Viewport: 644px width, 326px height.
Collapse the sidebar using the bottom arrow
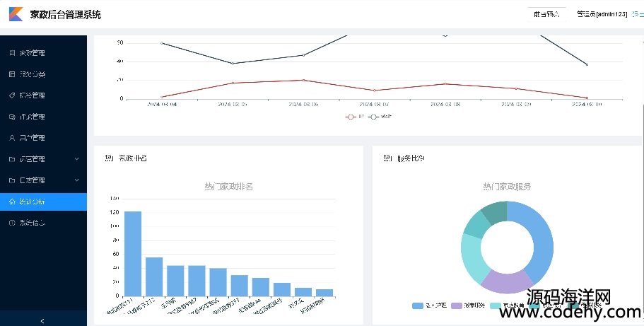[x=43, y=320]
